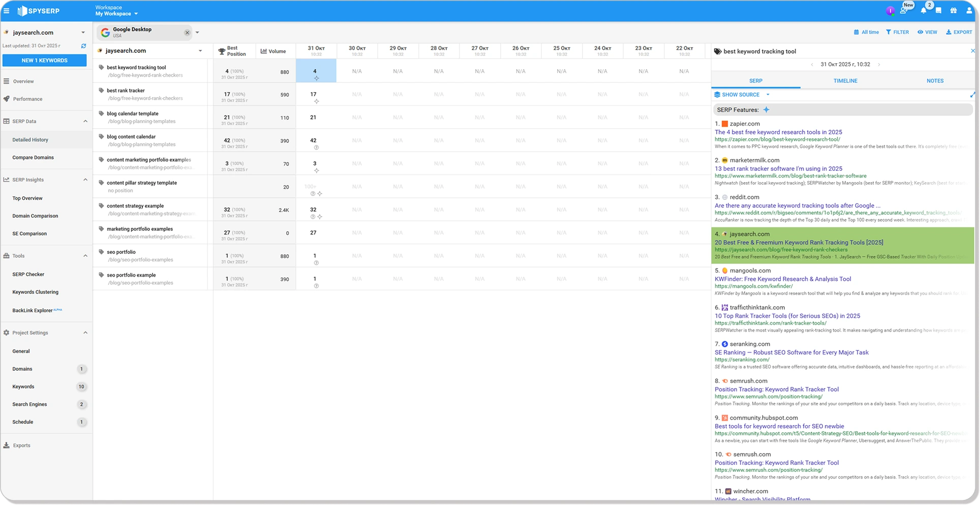Sort by the Volume column header
This screenshot has height=505, width=980.
273,51
